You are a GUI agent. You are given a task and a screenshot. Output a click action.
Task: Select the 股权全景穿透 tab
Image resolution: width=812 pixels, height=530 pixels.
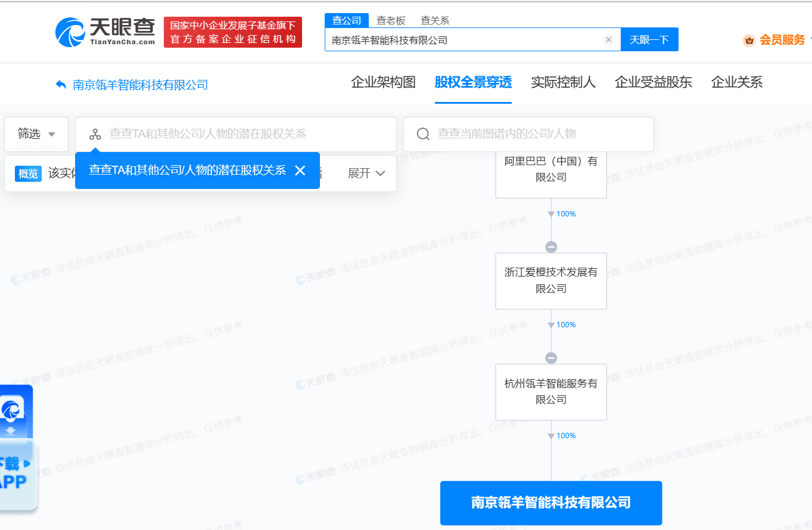click(473, 82)
